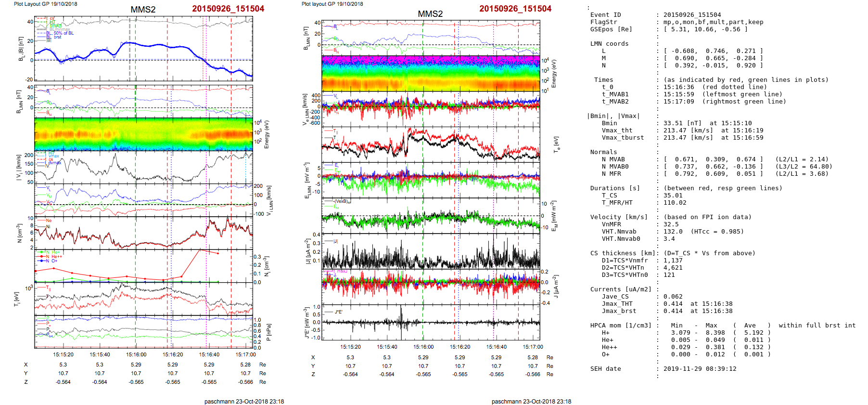This screenshot has height=405, width=868.
Task: Click Jmax_THT value '0.414 at 15:16:38'
Action: [x=698, y=304]
